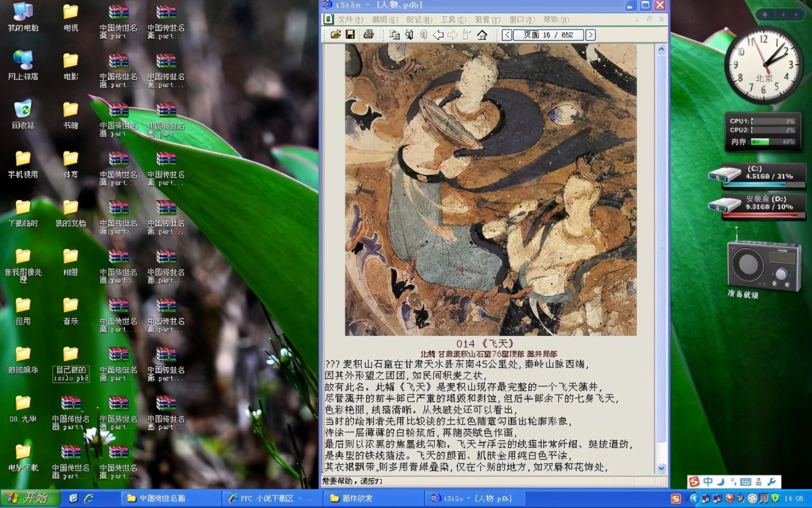Toggle the moon half-width icon on IME bar
The width and height of the screenshot is (812, 508).
click(721, 482)
